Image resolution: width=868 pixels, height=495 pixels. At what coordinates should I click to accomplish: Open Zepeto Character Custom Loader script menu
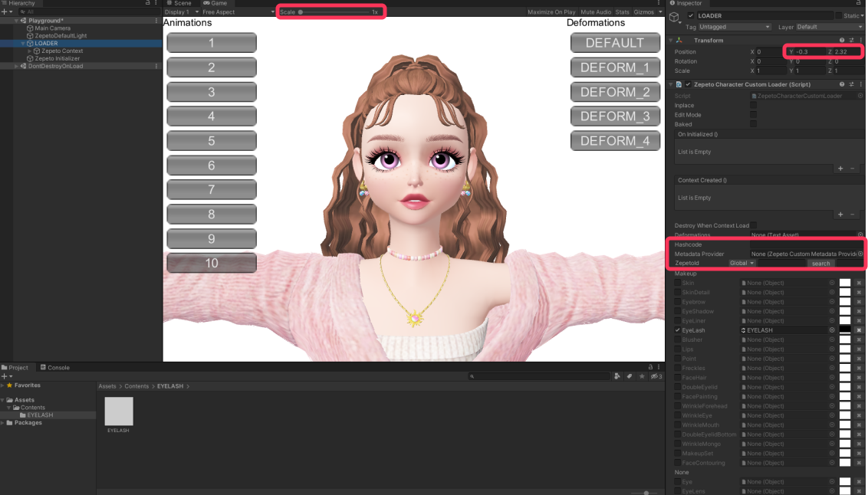[x=861, y=84]
